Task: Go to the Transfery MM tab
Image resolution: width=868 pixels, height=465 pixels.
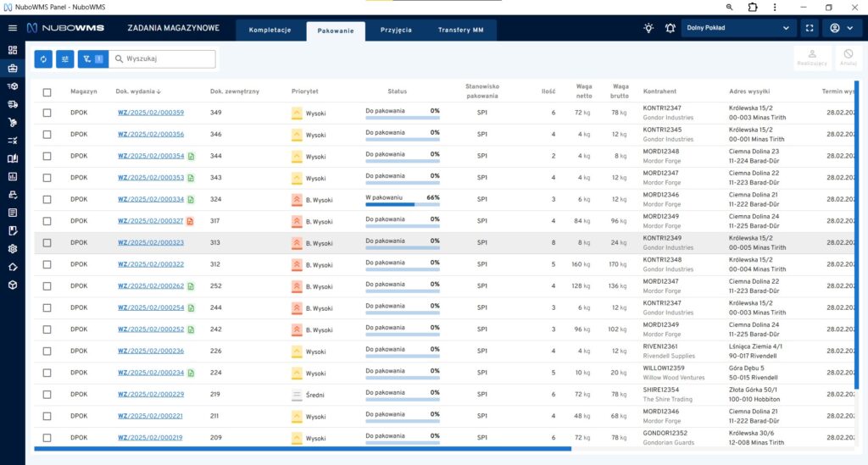Action: click(x=461, y=30)
